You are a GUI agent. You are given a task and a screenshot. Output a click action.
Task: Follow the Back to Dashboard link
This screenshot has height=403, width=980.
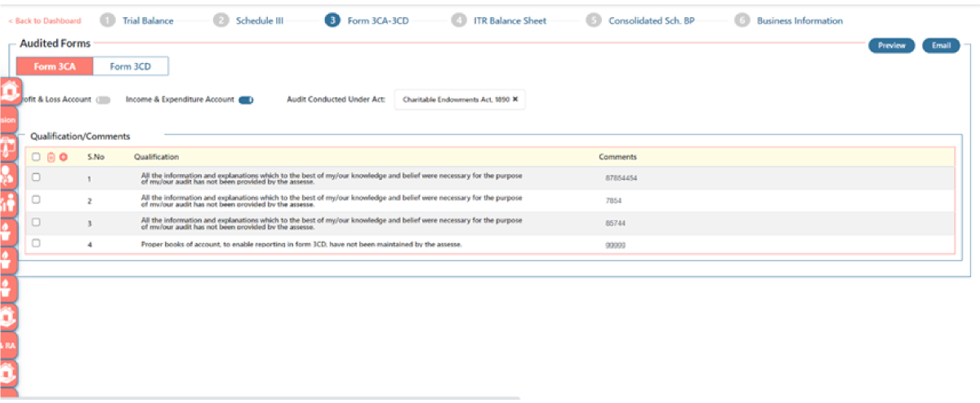[44, 21]
